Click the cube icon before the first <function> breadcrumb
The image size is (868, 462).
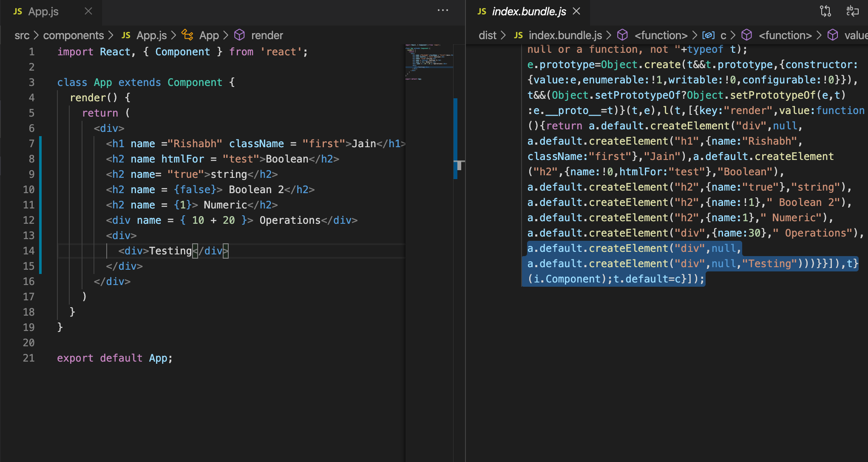click(x=622, y=35)
